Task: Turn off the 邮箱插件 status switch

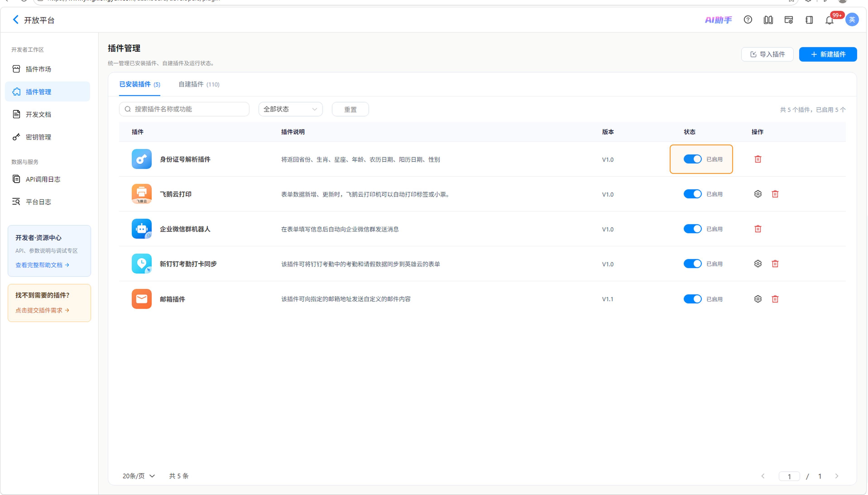Action: click(x=692, y=299)
